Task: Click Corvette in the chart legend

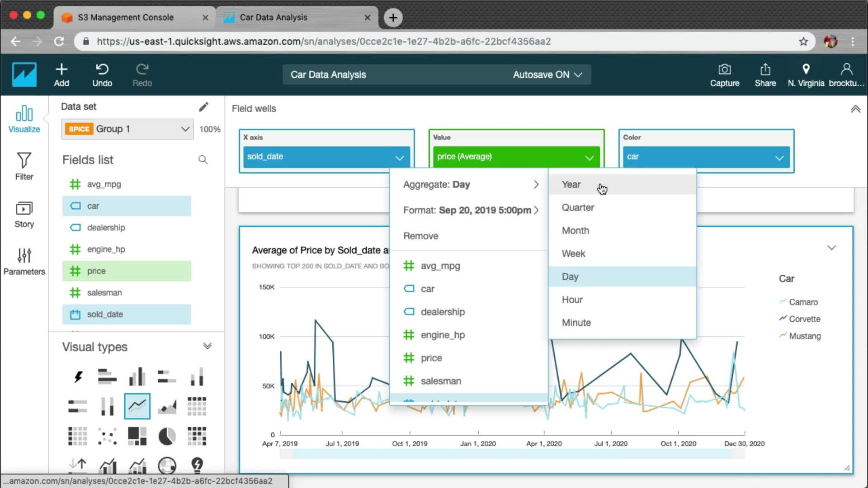Action: point(804,319)
